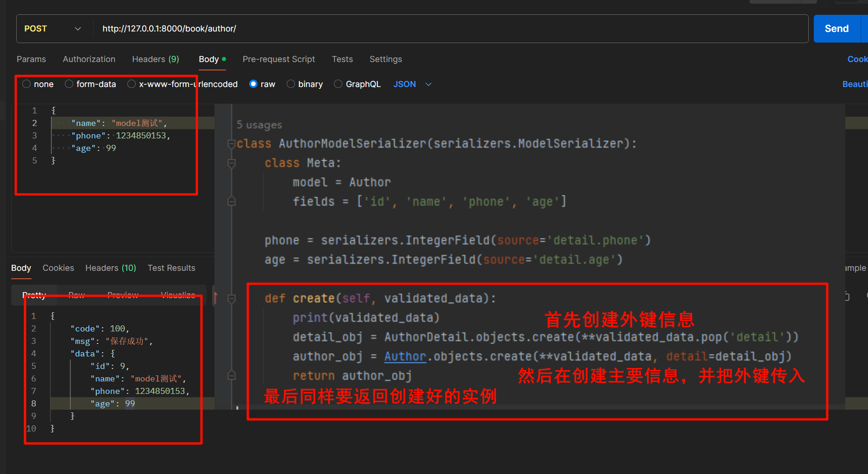Open the request Settings tab
The height and width of the screenshot is (474, 868).
[x=386, y=59]
